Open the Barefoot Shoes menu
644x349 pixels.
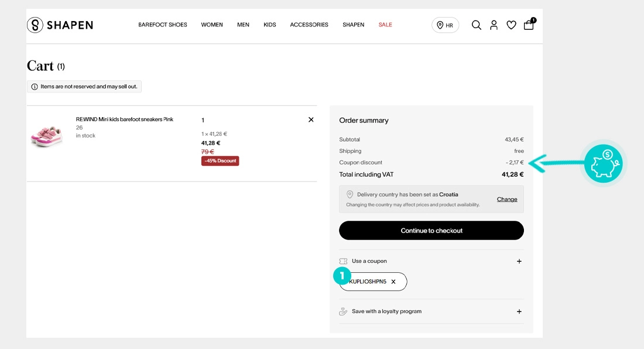[x=163, y=25]
